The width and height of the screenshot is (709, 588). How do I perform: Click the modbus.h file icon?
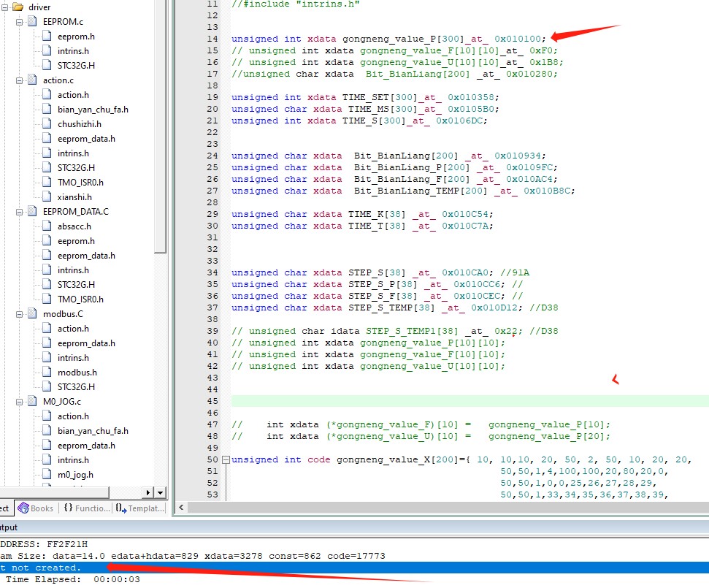47,372
